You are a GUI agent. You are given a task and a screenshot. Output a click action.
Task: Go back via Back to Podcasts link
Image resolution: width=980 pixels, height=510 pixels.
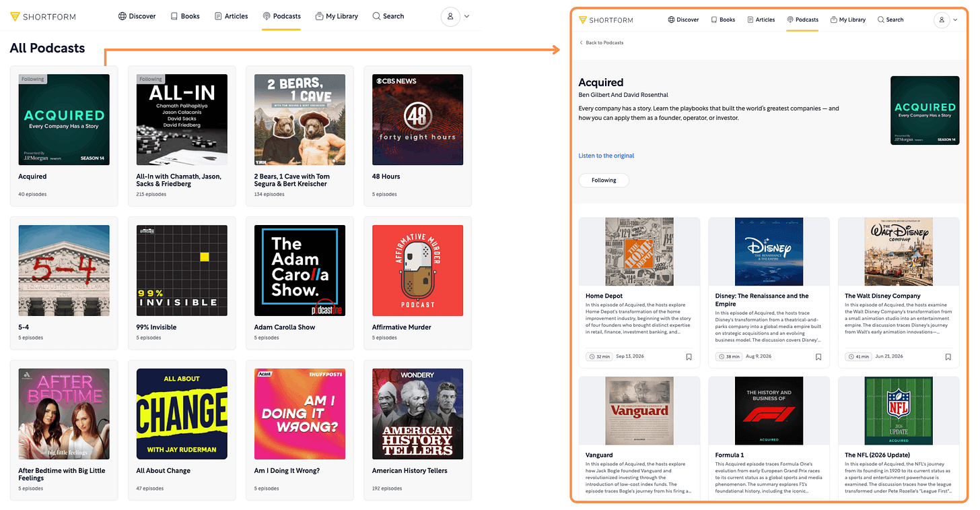coord(601,42)
